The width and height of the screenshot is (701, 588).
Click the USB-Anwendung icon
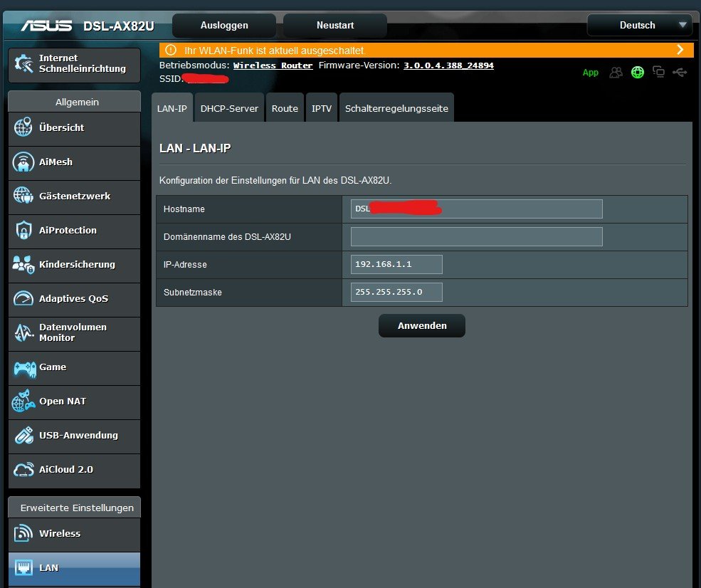[x=23, y=435]
